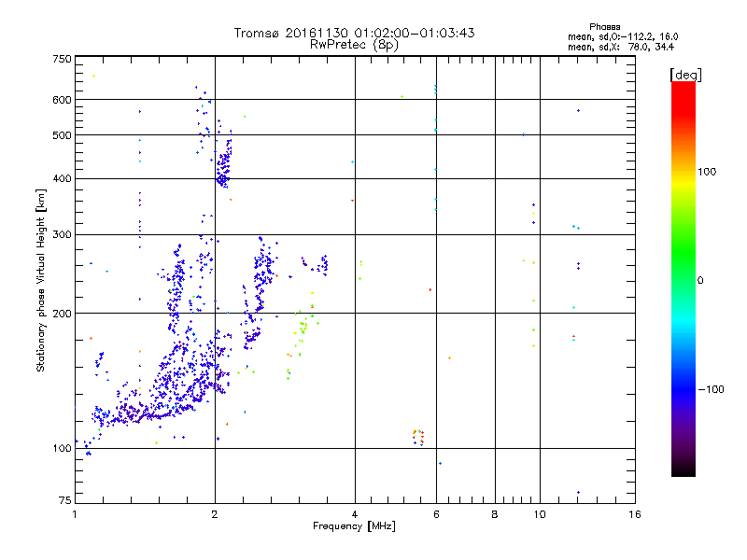Click the x-axis title 'Frequency [MHz]'
747x560 pixels.
(x=354, y=526)
